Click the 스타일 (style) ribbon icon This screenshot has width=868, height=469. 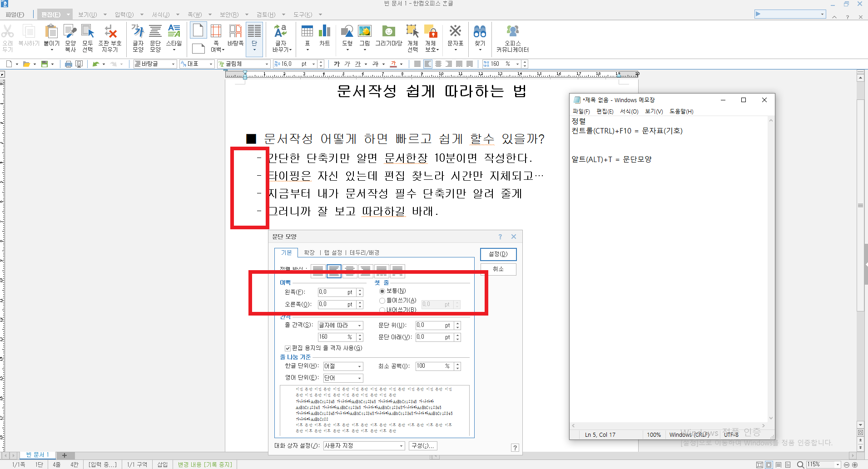click(x=174, y=32)
